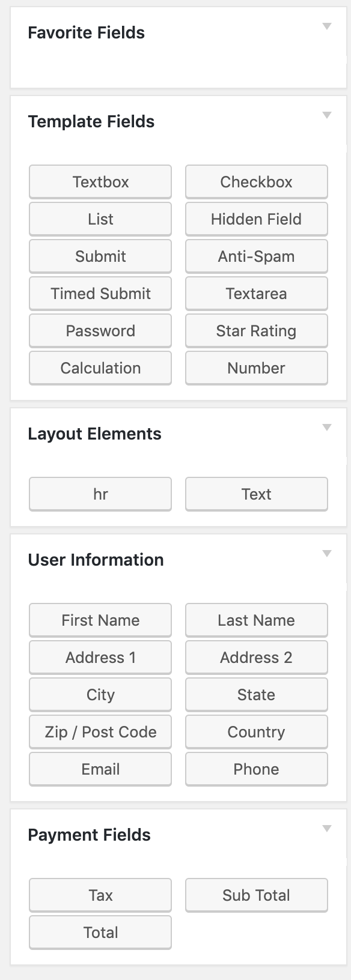
Task: Insert the Email user field
Action: click(100, 769)
